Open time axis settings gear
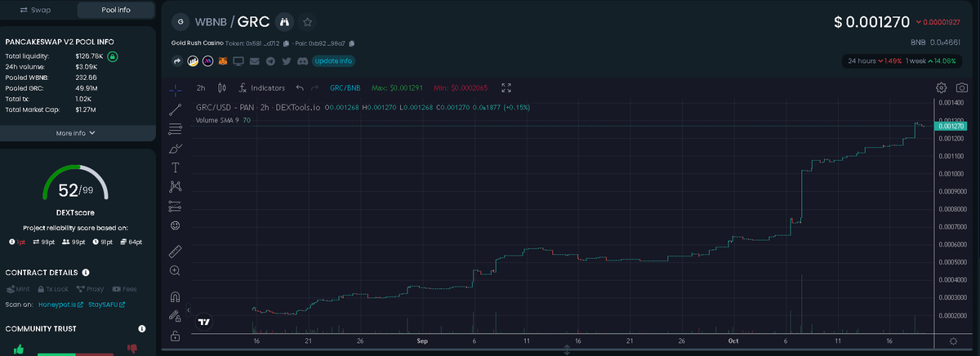 click(x=953, y=340)
